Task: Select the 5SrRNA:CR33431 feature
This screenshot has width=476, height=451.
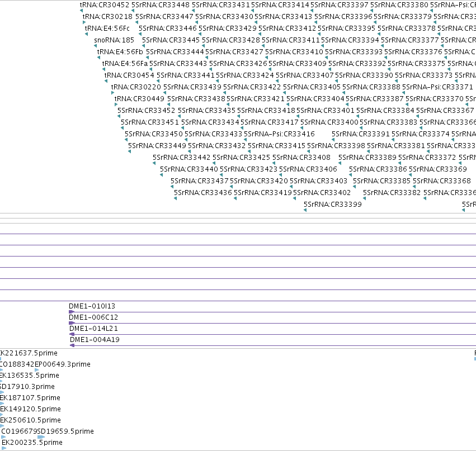Action: pos(221,5)
